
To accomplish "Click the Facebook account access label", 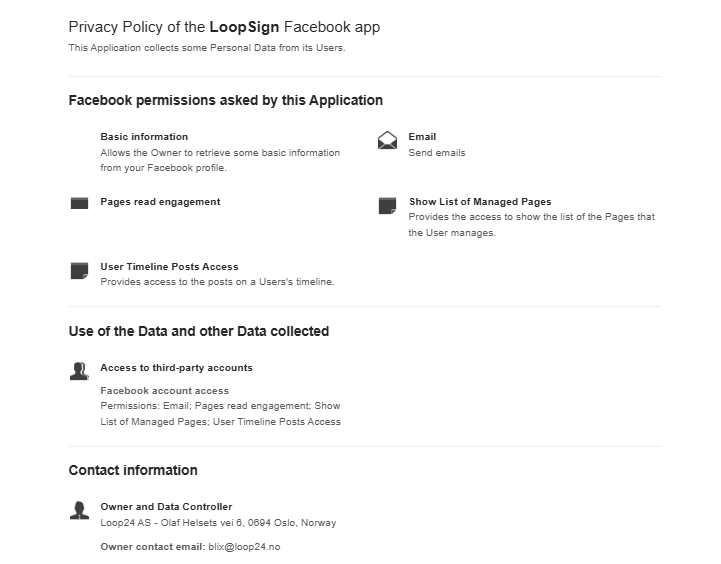I will pos(164,391).
